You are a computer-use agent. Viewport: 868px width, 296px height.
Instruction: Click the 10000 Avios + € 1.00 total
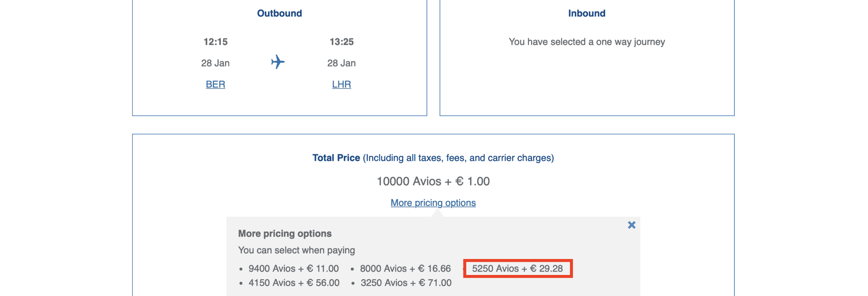pos(433,181)
